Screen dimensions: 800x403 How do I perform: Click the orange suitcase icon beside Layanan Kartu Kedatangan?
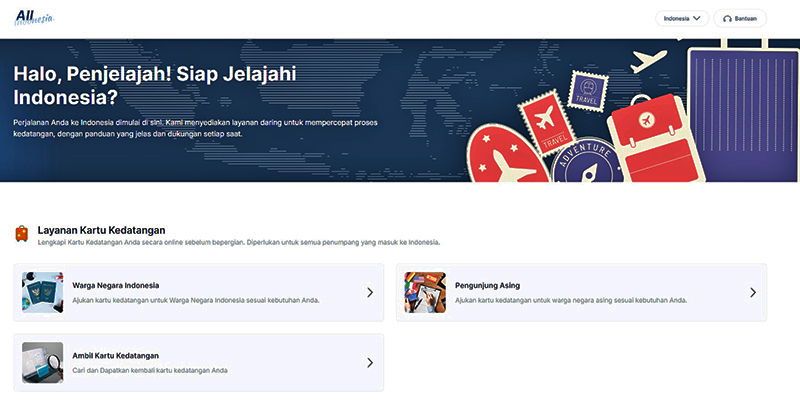tap(21, 234)
